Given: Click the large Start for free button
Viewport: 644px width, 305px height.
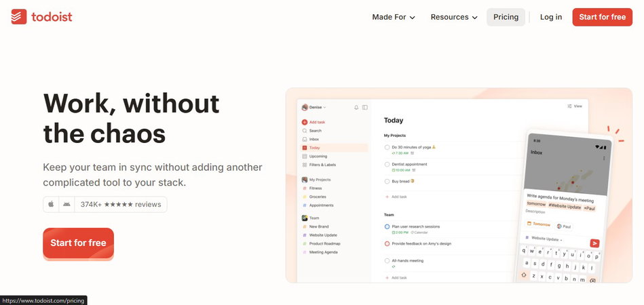Looking at the screenshot, I should click(78, 243).
